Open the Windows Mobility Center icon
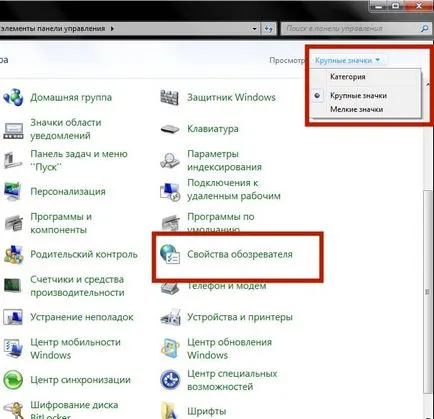Image resolution: width=434 pixels, height=419 pixels. pyautogui.click(x=13, y=348)
